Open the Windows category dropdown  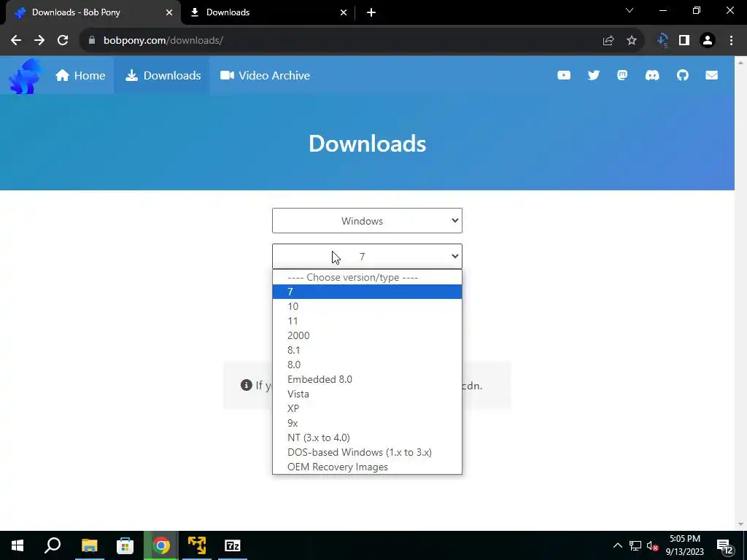point(367,221)
